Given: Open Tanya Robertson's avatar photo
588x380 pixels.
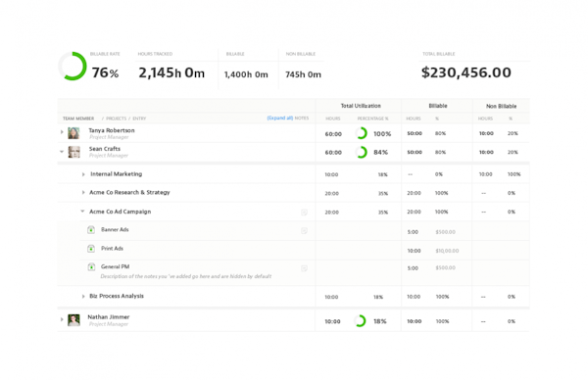Looking at the screenshot, I should 73,133.
